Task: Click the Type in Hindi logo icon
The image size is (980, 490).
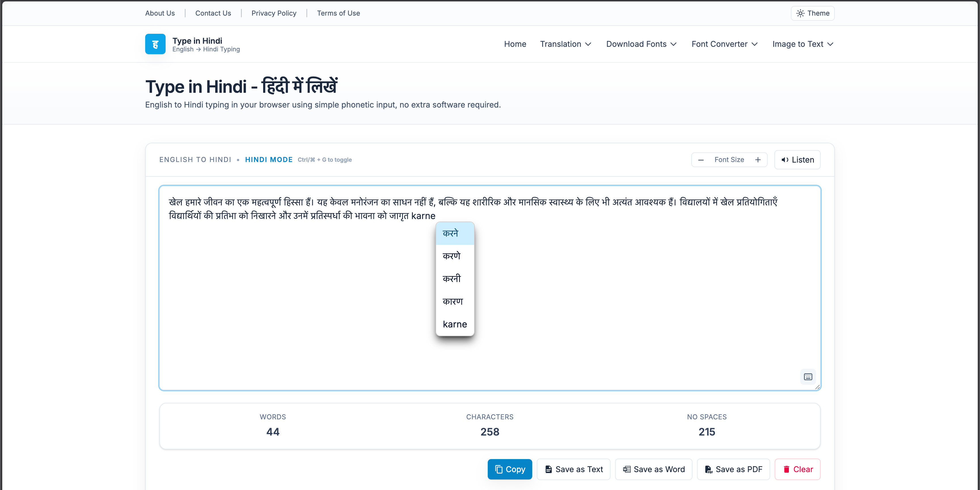Action: [155, 44]
